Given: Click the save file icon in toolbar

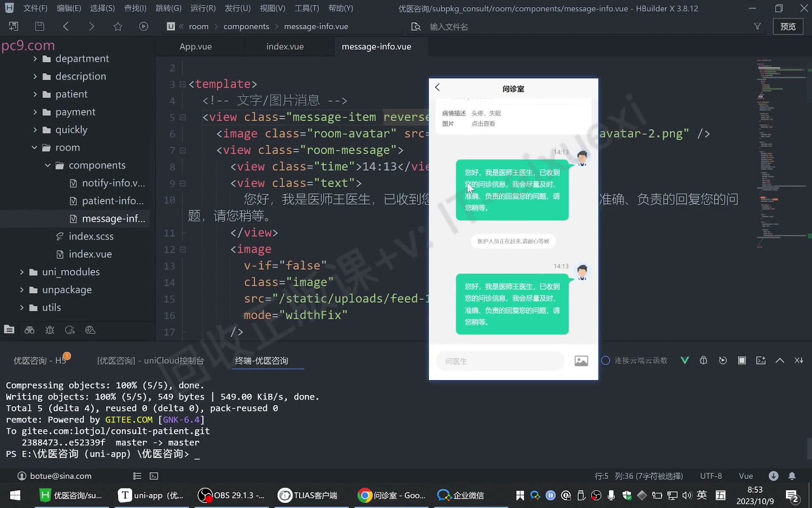Looking at the screenshot, I should click(x=39, y=26).
